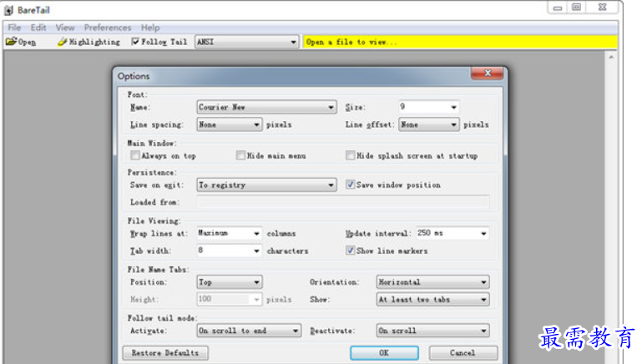Open the View menu
Viewport: 642px width, 364px height.
(x=65, y=28)
